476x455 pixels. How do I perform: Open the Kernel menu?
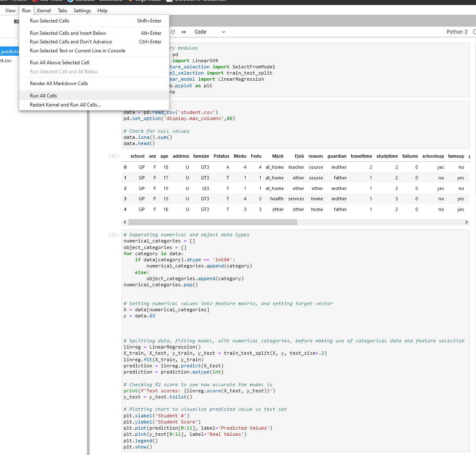[x=44, y=11]
